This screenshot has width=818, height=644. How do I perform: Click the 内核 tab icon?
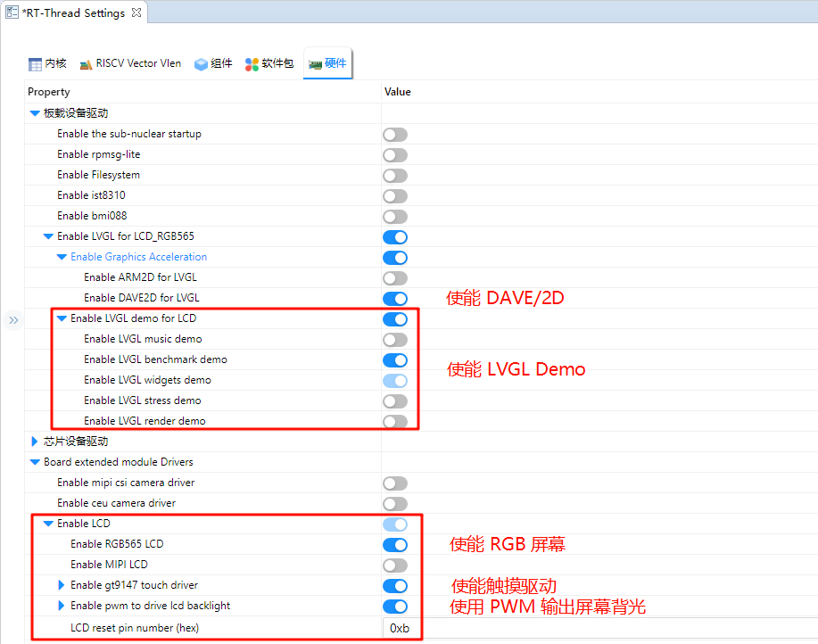pos(36,64)
